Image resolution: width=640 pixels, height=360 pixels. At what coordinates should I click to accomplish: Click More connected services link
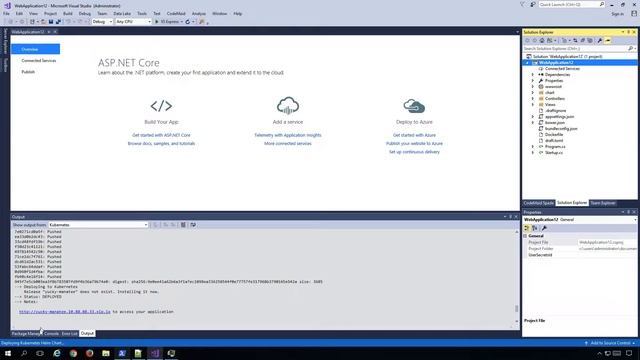(288, 144)
